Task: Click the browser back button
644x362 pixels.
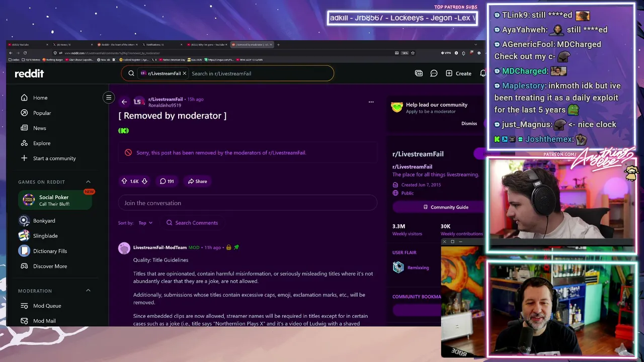Action: coord(11,53)
